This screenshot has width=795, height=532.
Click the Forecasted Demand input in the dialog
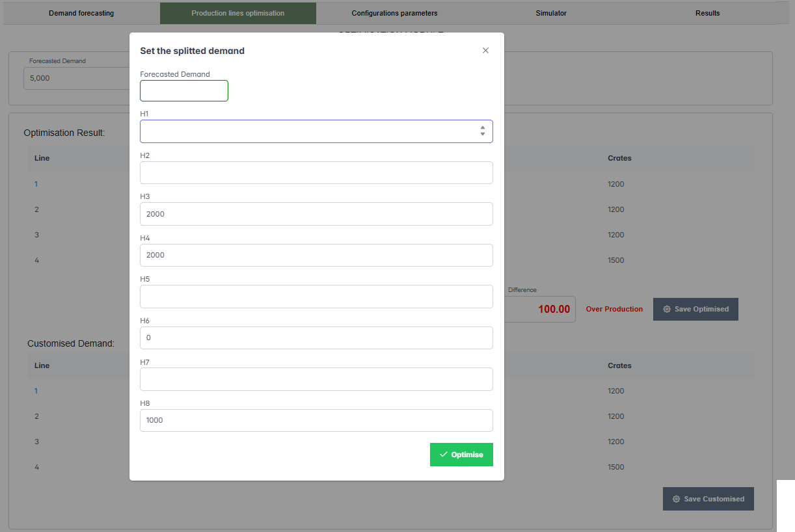point(183,90)
